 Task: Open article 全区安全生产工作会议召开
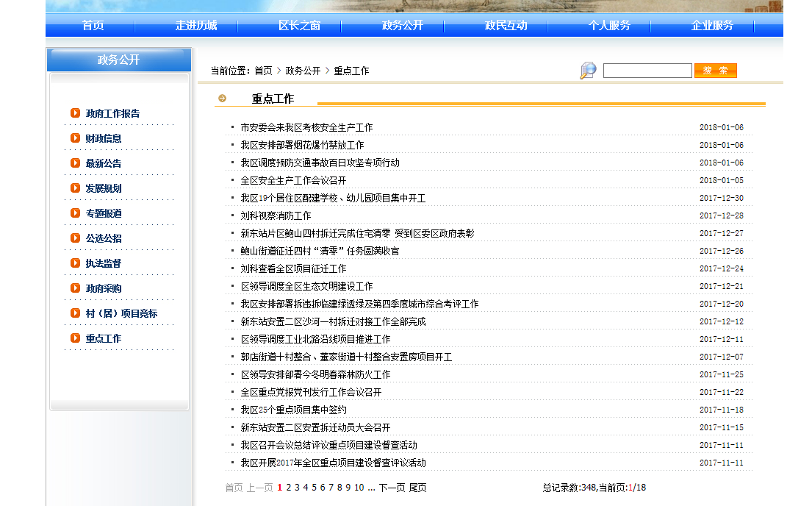pos(294,180)
